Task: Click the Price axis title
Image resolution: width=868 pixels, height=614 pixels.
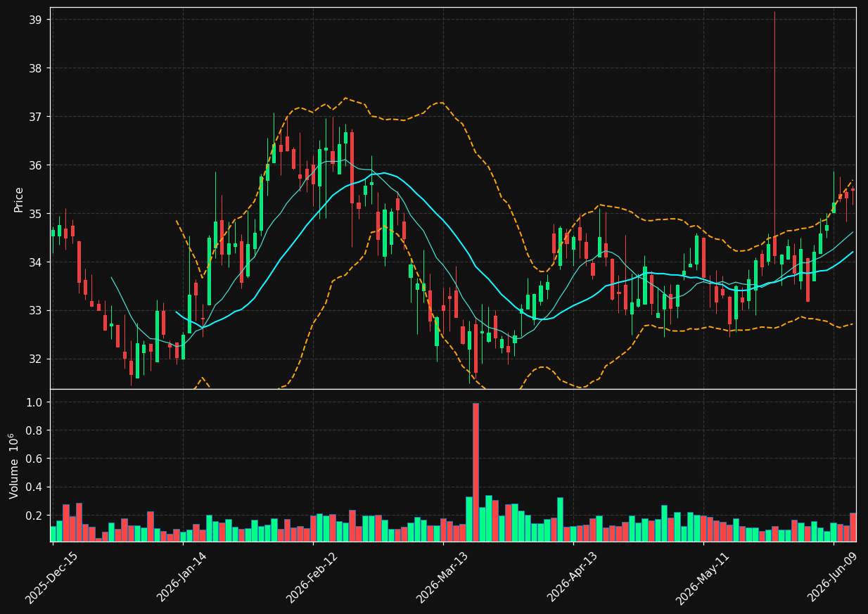Action: tap(19, 199)
